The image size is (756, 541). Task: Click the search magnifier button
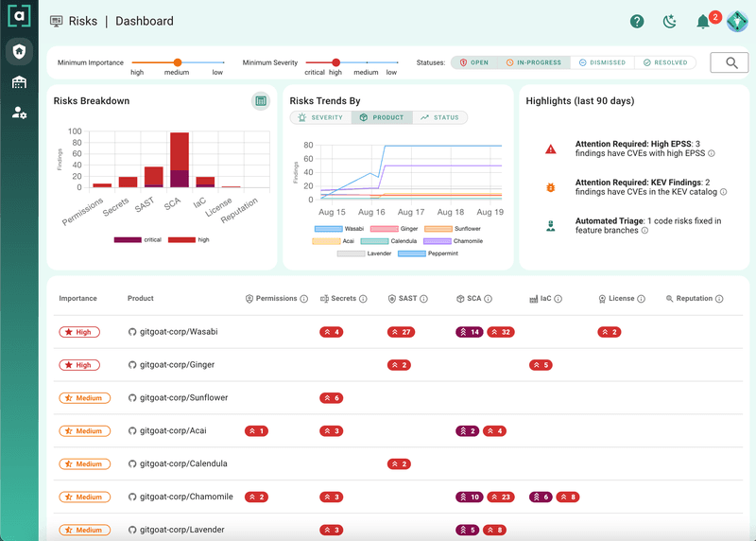click(731, 62)
